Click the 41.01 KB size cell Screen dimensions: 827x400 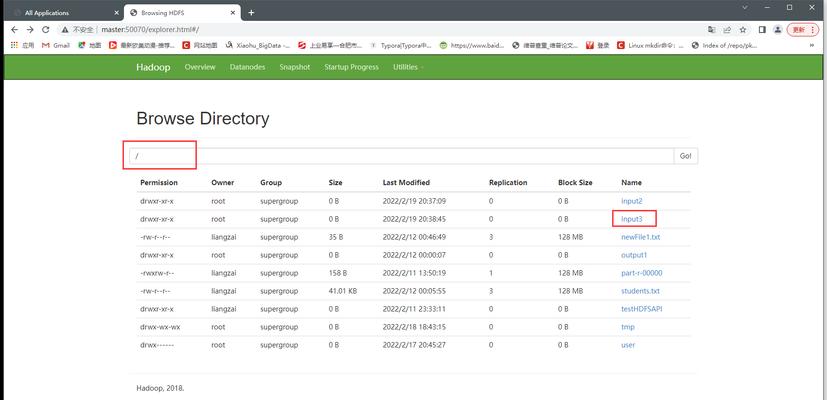343,291
